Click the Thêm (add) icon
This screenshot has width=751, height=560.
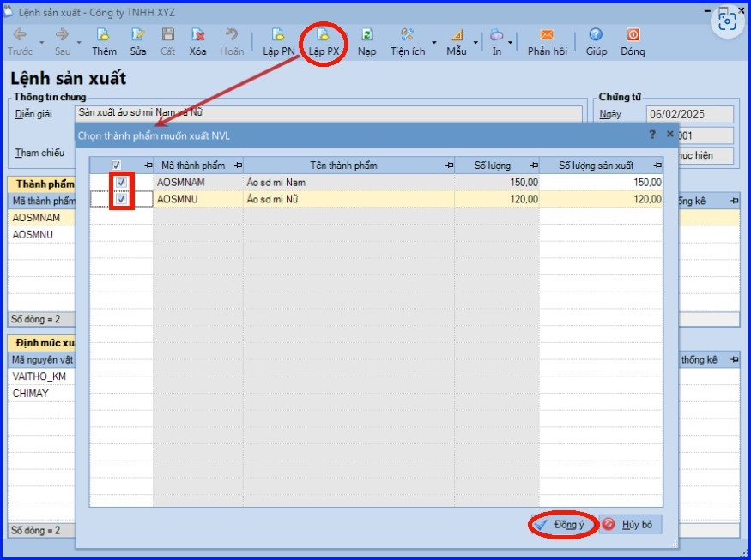(x=104, y=35)
